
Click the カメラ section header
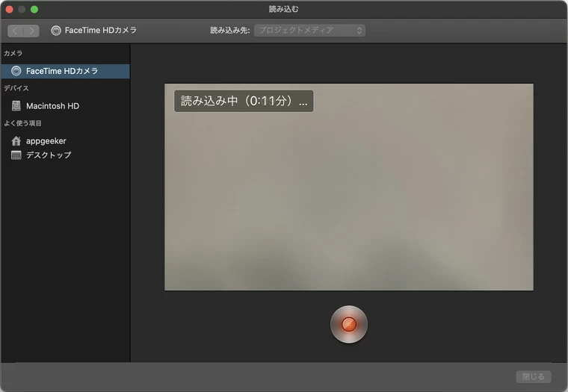click(13, 54)
